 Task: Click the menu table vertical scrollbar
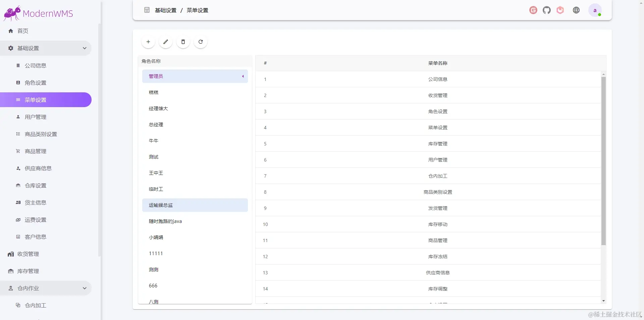603,161
